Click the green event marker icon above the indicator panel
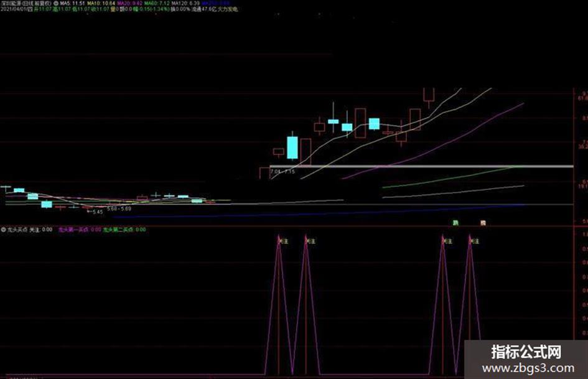The width and height of the screenshot is (588, 379). click(x=455, y=223)
